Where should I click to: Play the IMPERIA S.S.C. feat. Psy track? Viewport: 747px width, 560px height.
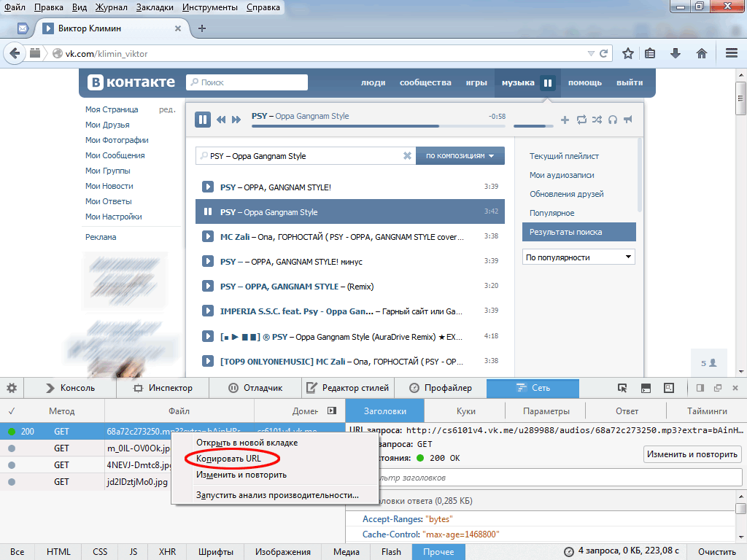pyautogui.click(x=208, y=311)
